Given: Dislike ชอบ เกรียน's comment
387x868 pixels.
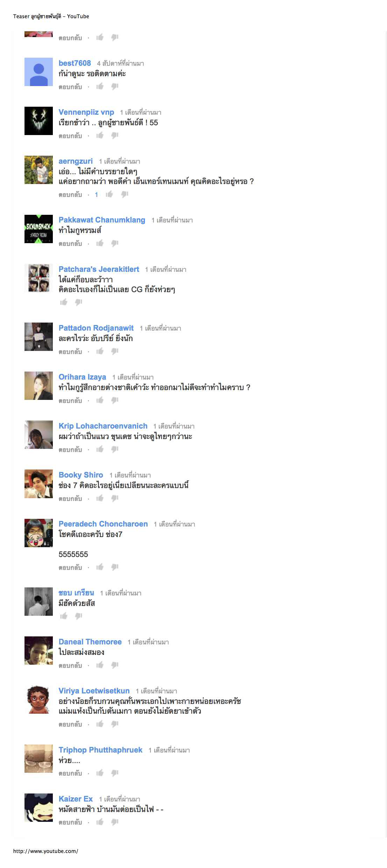Looking at the screenshot, I should 79,616.
